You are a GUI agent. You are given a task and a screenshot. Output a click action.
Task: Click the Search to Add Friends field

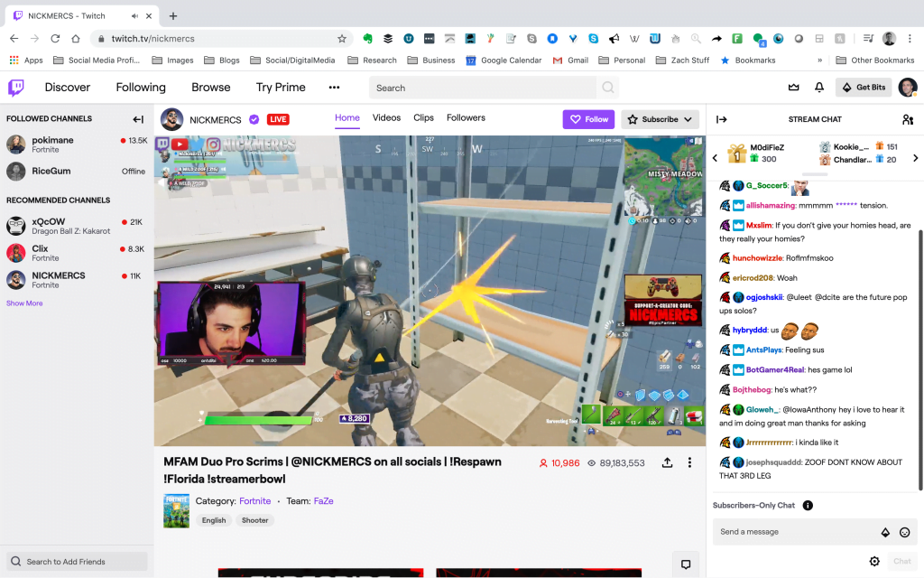tap(77, 562)
